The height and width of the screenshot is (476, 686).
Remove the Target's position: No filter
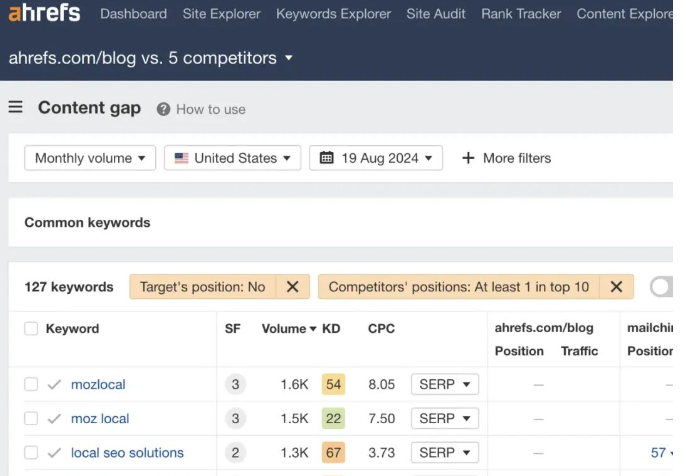[292, 287]
